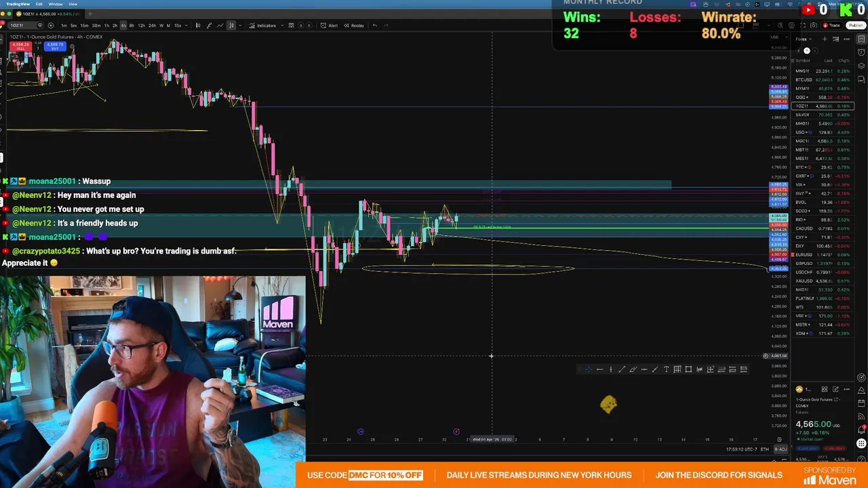Add symbol to watchlist plus icon
Viewport: 868px width, 488px height.
pyautogui.click(x=825, y=39)
